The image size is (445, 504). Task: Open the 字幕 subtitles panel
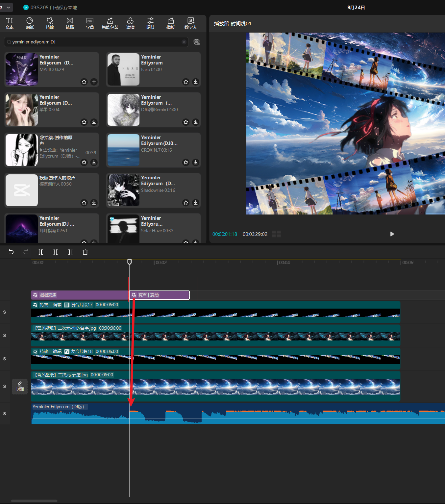click(90, 23)
